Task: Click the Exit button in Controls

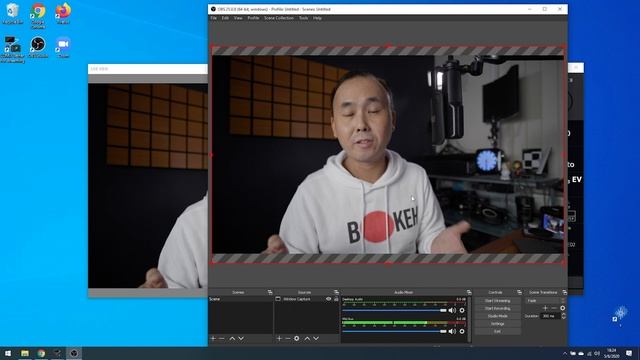Action: click(498, 332)
